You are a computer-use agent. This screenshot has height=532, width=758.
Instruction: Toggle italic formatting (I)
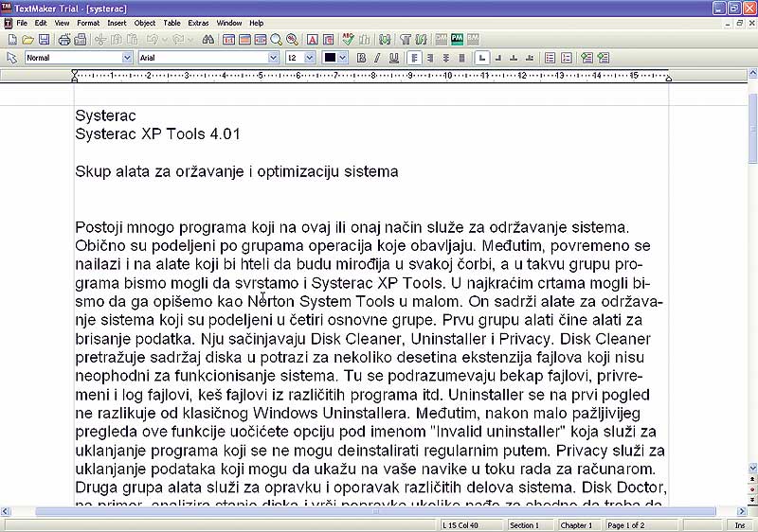tap(377, 58)
